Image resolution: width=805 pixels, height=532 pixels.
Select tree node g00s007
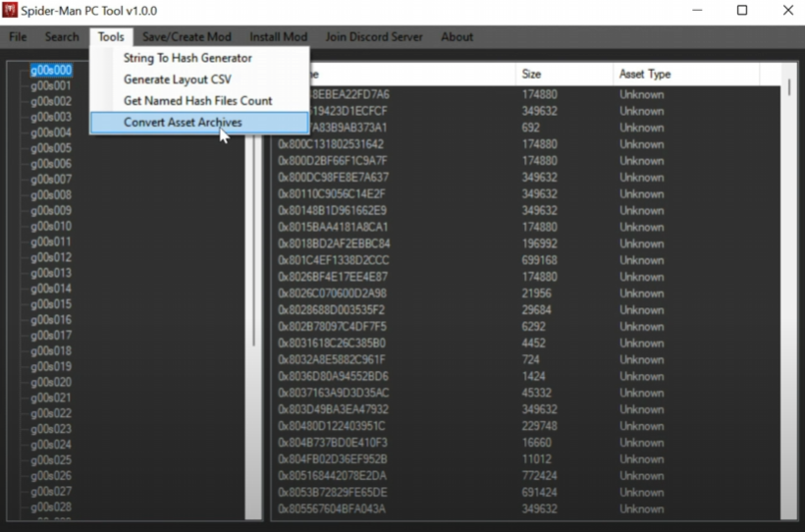click(x=51, y=180)
